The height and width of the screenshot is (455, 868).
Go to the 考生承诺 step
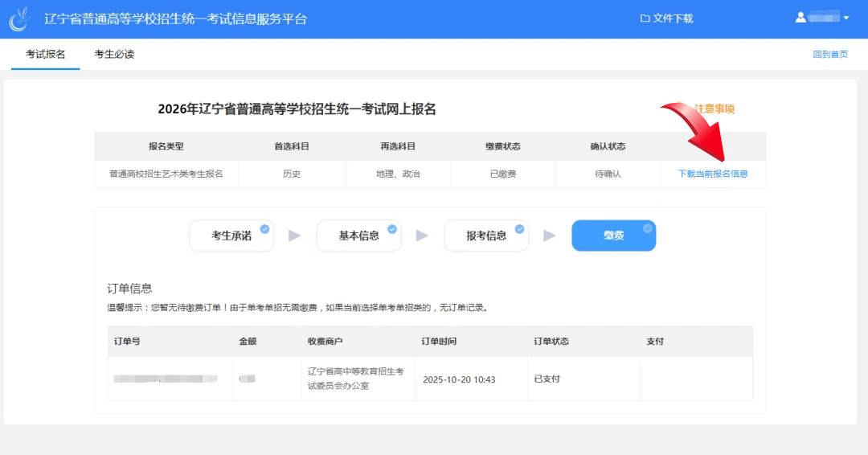231,236
